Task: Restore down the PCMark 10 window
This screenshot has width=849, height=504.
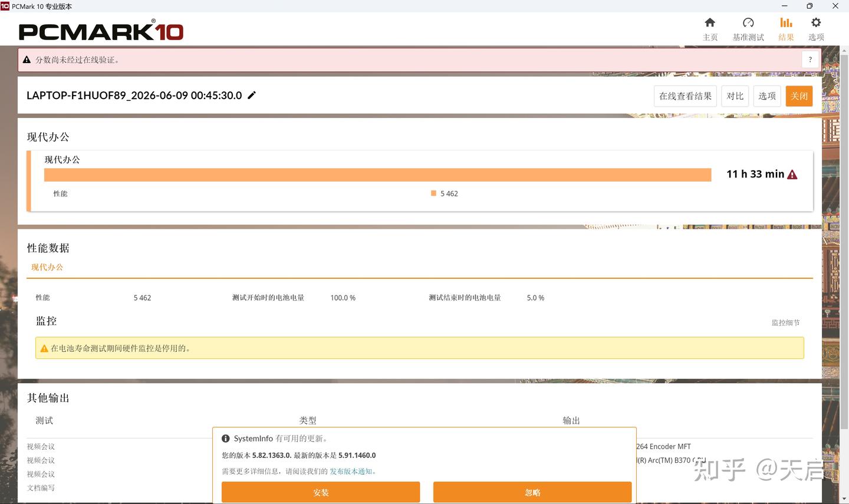Action: click(x=809, y=6)
